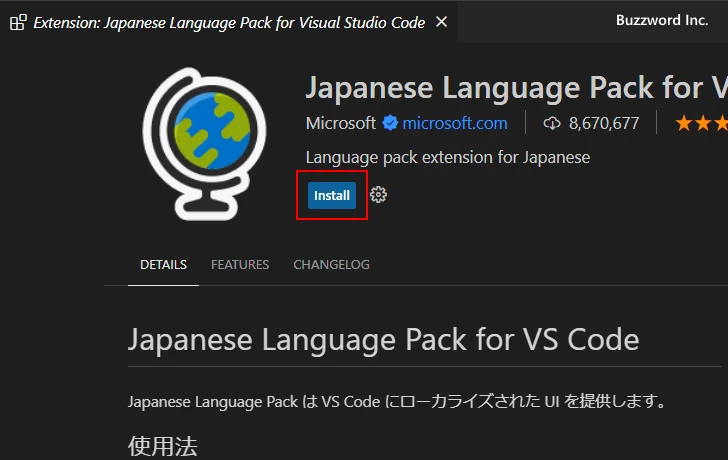
Task: Click the README heading 'Japanese Language Pack for VS Code'
Action: point(384,339)
